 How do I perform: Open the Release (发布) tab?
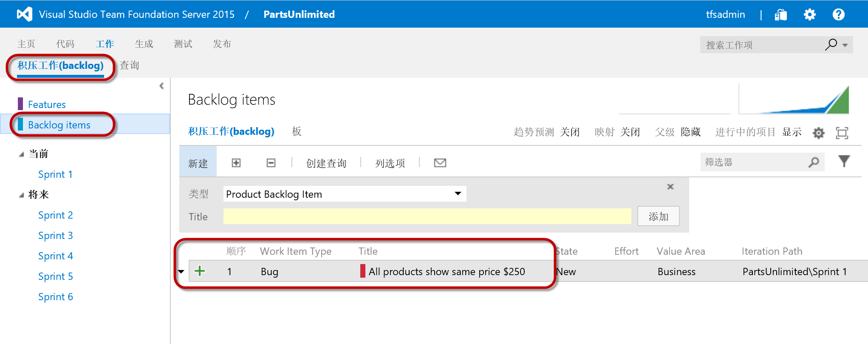click(x=222, y=44)
